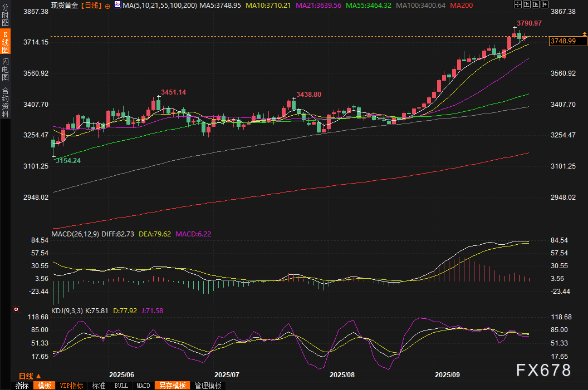
Task: Switch to the 闪电图 side tab
Action: 5,70
